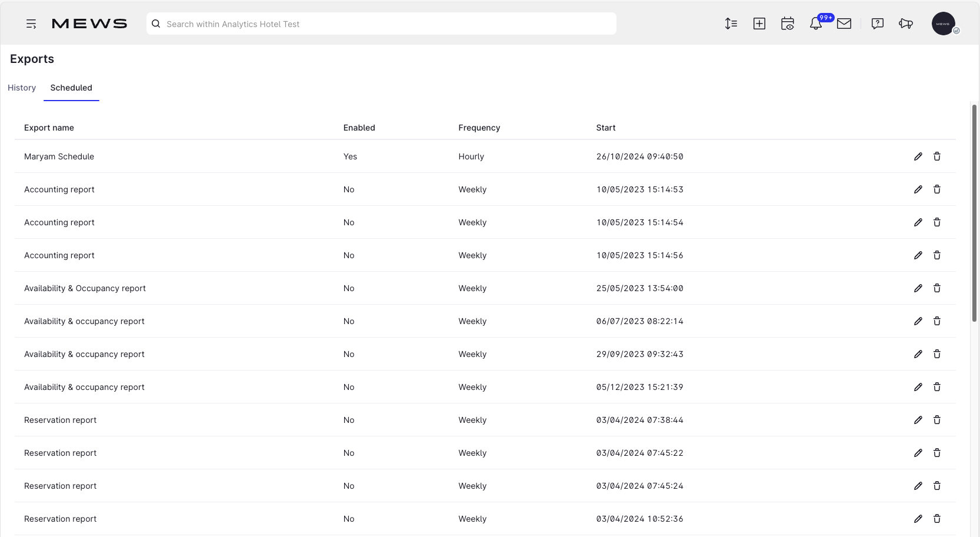This screenshot has height=537, width=980.
Task: Edit the Availability & occupancy report from 06/07/2023
Action: pos(918,321)
